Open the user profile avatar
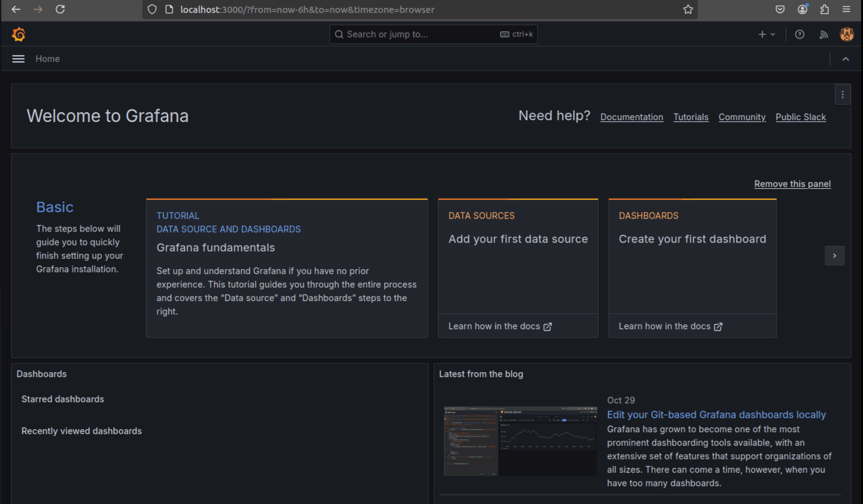The width and height of the screenshot is (863, 504). pos(847,34)
